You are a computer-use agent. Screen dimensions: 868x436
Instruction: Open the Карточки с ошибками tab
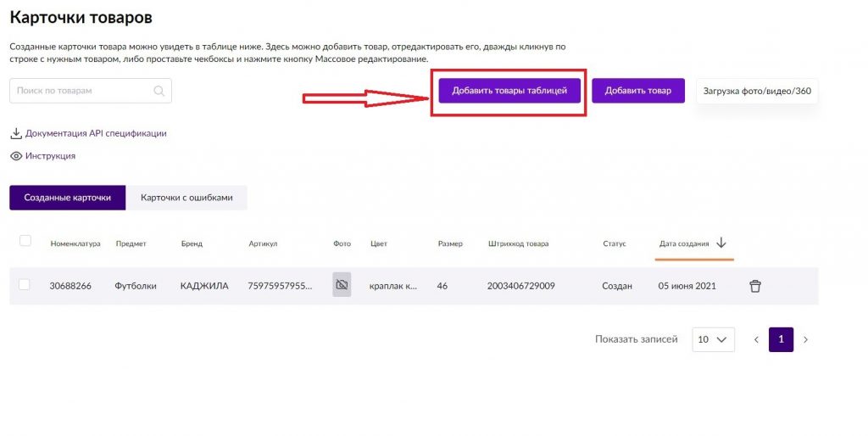coord(186,198)
